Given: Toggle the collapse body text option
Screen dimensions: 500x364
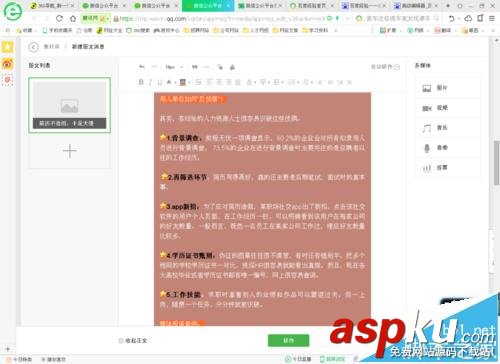Looking at the screenshot, I should point(133,340).
